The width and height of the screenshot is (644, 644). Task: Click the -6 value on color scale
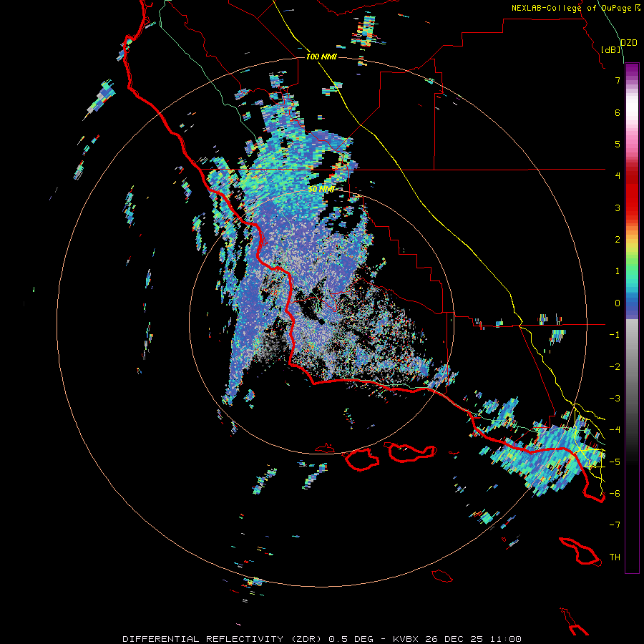pos(615,494)
